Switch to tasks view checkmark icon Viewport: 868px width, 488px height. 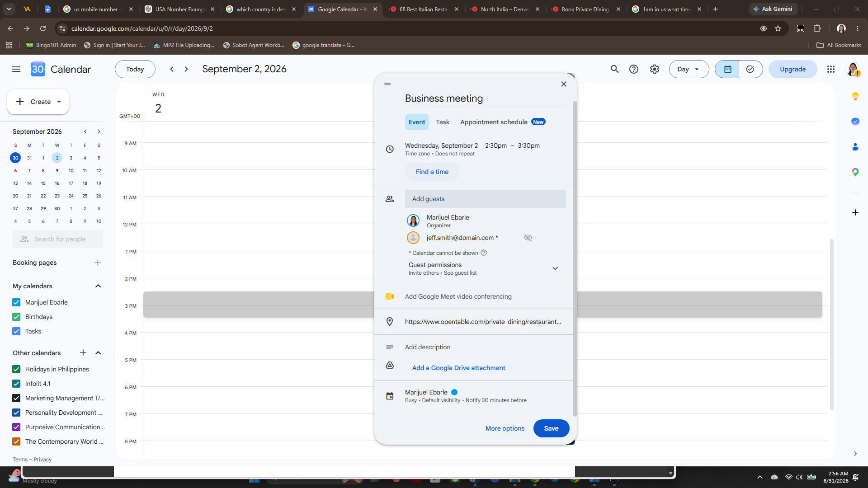click(x=750, y=69)
